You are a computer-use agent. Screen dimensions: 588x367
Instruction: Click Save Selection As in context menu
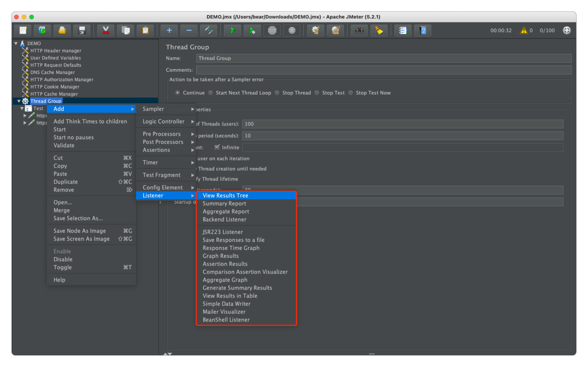point(91,218)
